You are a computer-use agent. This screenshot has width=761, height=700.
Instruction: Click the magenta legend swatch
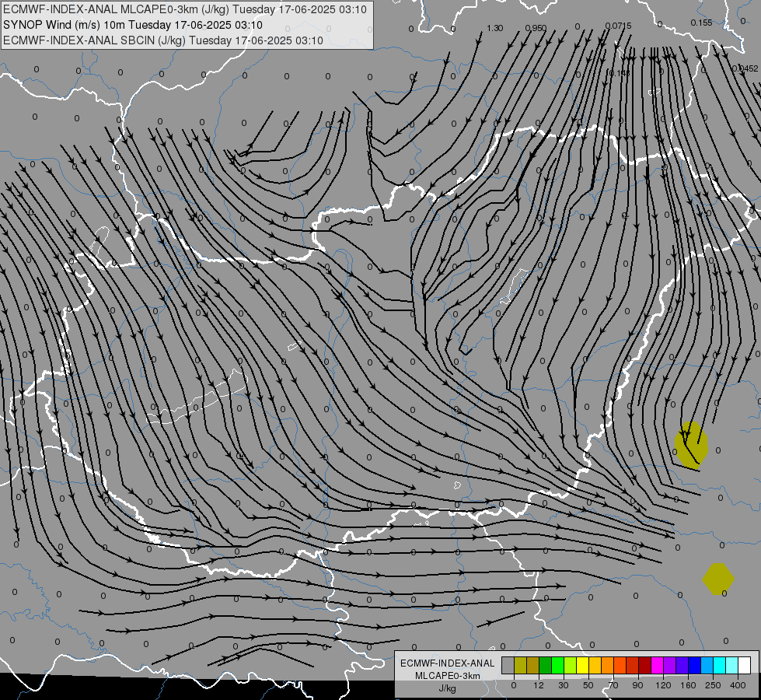(657, 665)
